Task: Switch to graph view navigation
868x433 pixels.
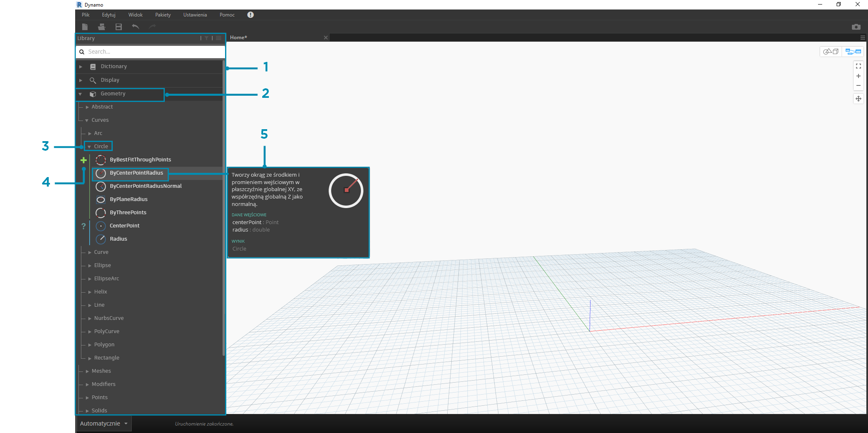Action: point(853,52)
